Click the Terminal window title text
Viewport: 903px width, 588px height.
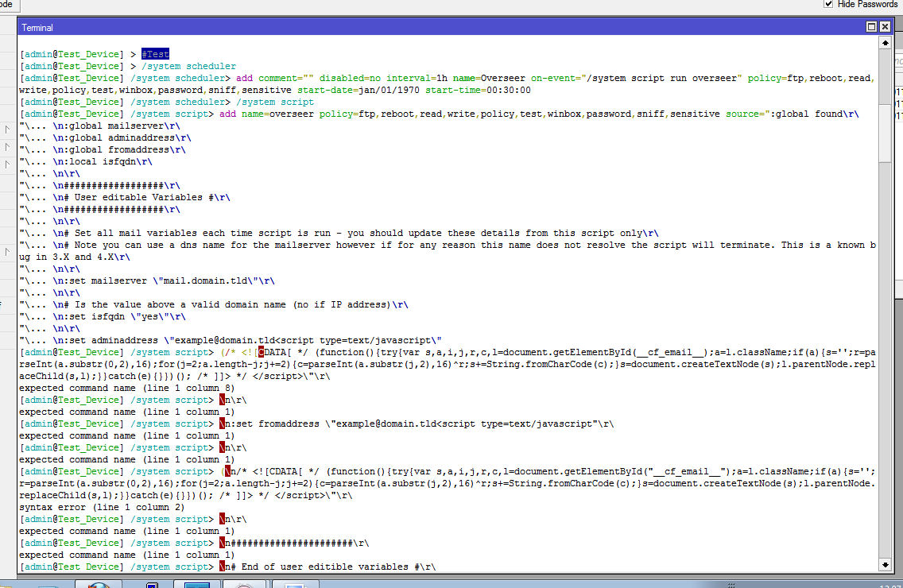tap(37, 28)
